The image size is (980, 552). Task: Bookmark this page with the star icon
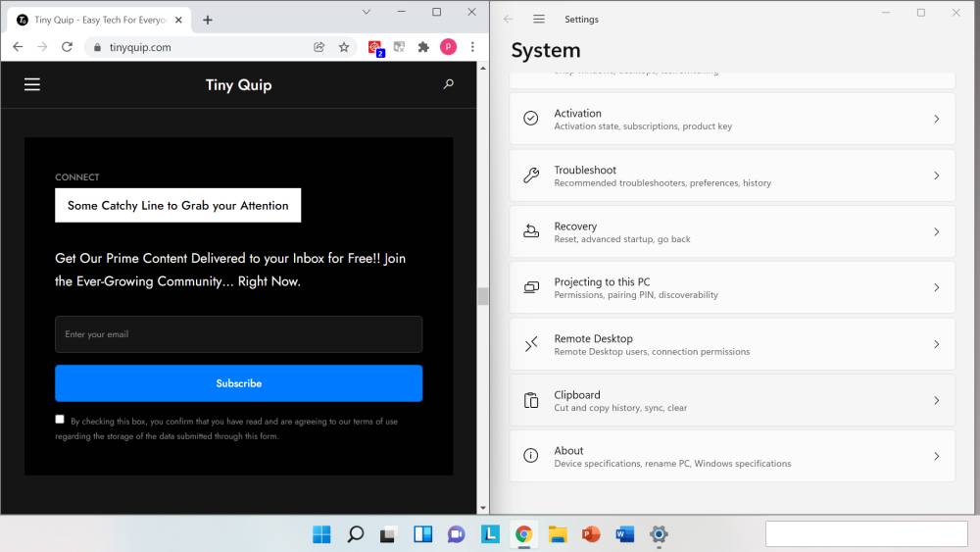(344, 47)
